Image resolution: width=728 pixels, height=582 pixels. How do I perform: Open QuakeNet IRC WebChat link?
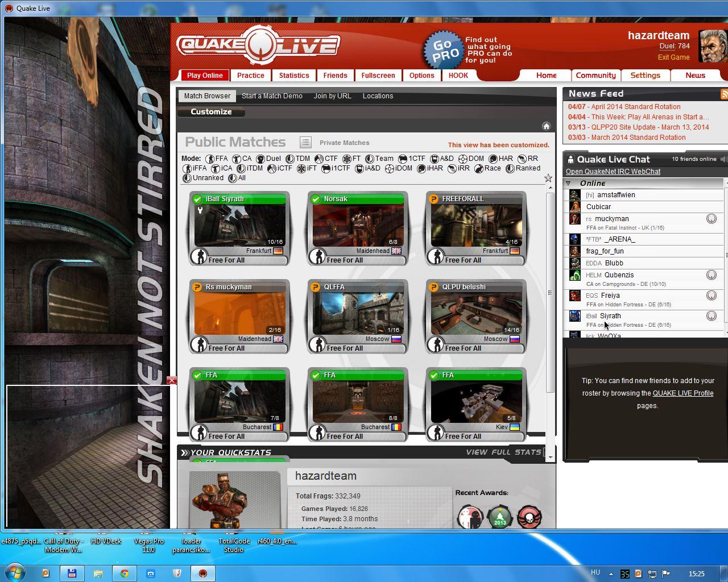pos(613,172)
